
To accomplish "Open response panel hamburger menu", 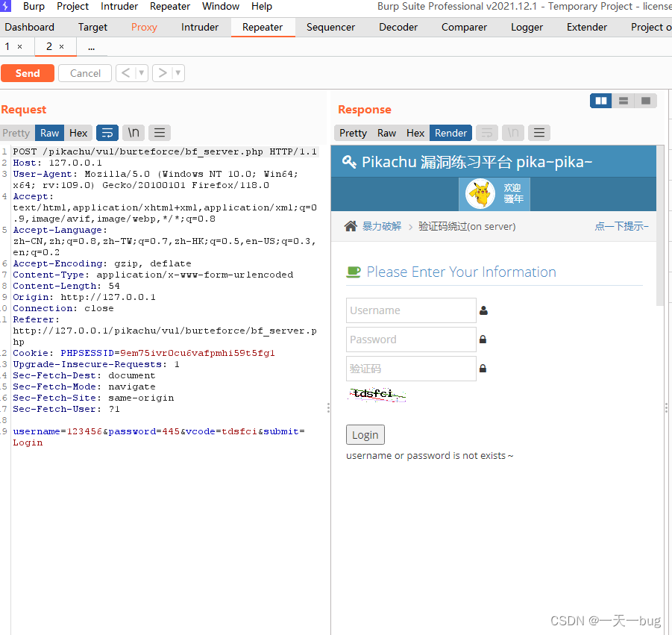I will click(539, 133).
